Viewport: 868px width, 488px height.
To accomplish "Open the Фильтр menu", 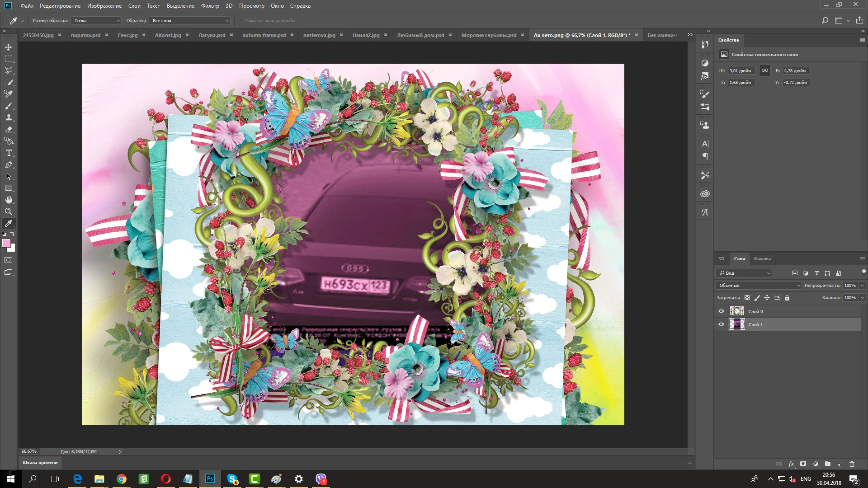I will click(x=210, y=6).
